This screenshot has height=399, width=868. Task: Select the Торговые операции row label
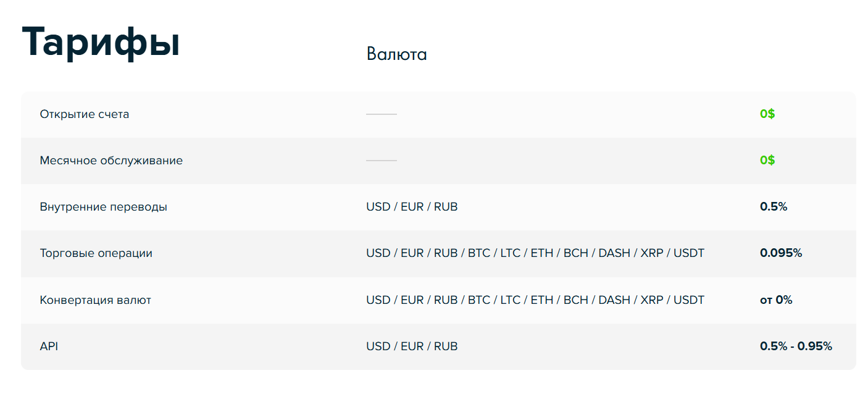click(96, 253)
